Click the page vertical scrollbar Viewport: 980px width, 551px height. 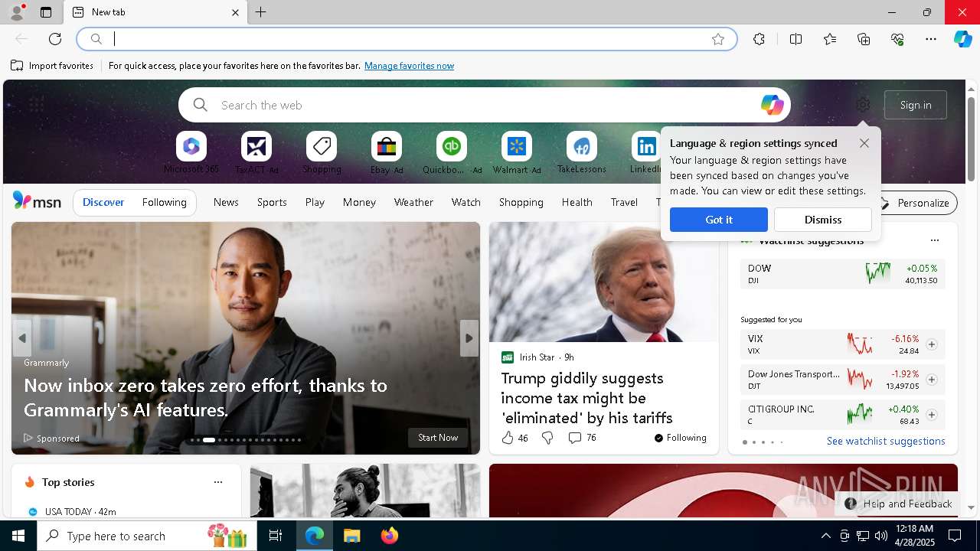tap(971, 138)
